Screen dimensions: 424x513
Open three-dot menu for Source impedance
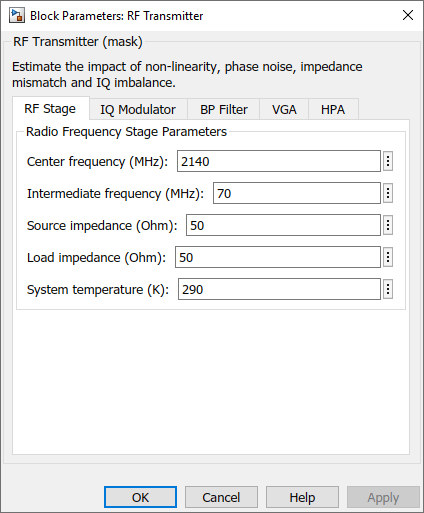388,225
